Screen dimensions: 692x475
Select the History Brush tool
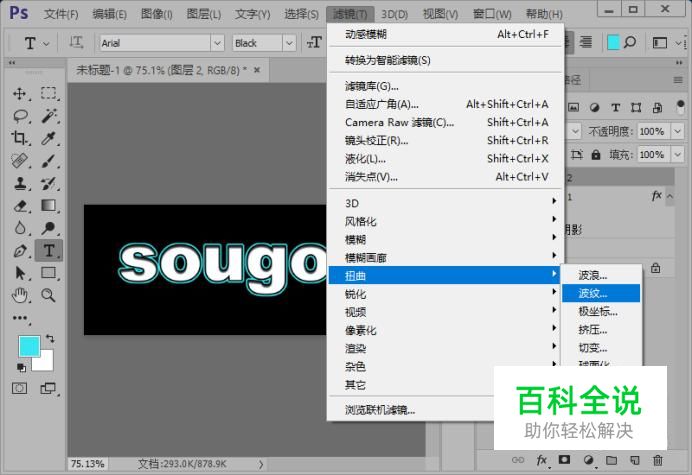point(49,183)
